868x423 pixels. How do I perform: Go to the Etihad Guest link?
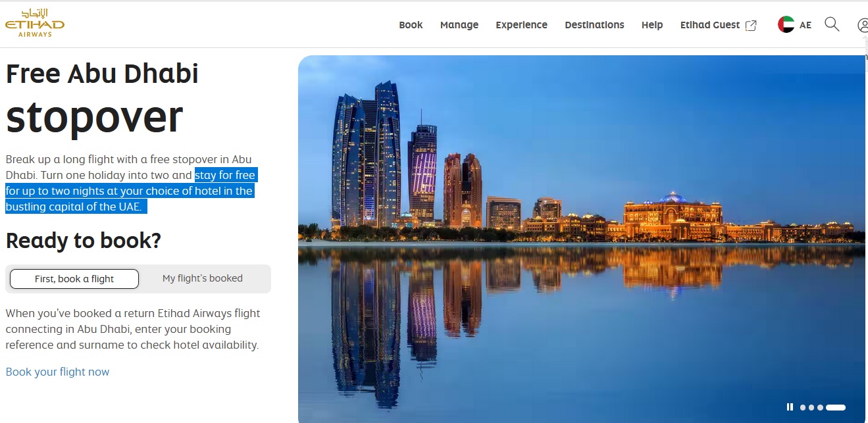pyautogui.click(x=710, y=25)
